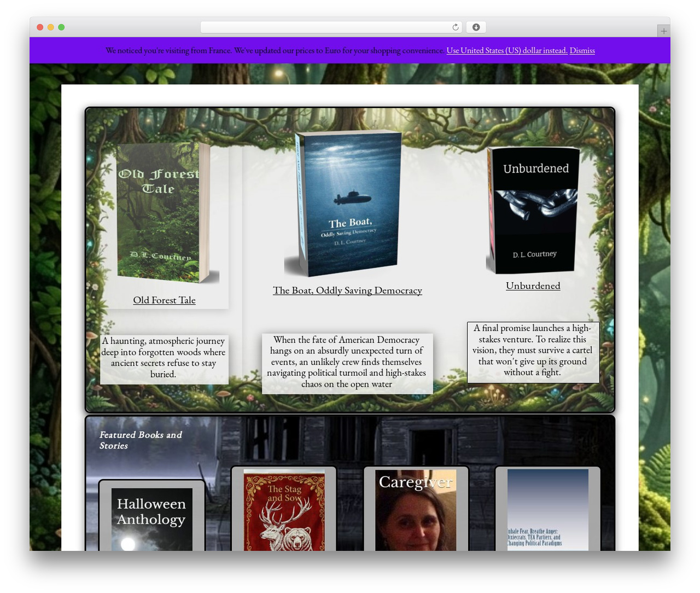Open a new browser tab with plus button
This screenshot has width=700, height=593.
click(x=663, y=31)
